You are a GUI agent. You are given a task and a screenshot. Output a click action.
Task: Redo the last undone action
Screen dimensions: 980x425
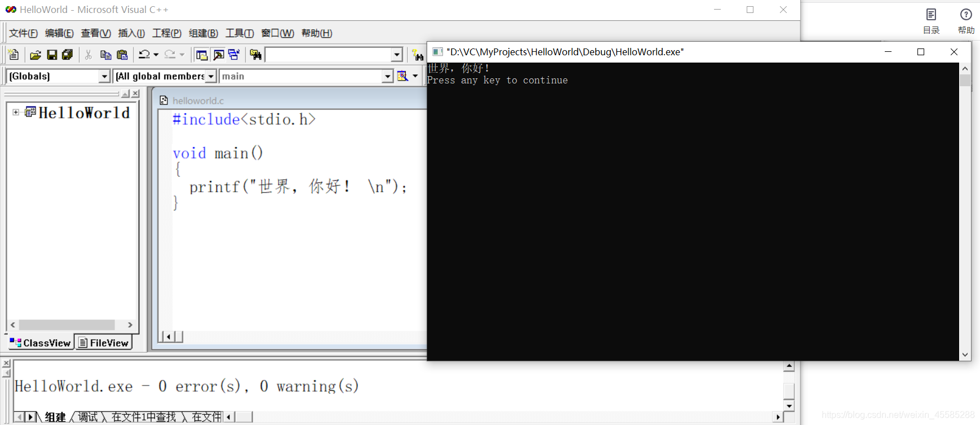pyautogui.click(x=170, y=55)
